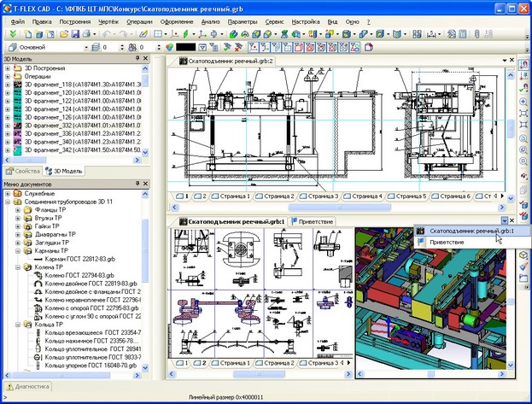
Task: Click the layers stack icon beside Основной
Action: [96, 47]
